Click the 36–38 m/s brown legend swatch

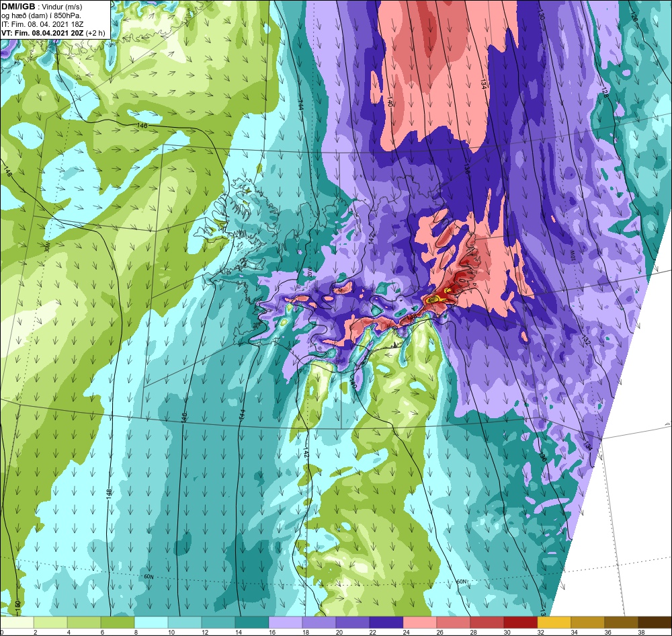(621, 623)
